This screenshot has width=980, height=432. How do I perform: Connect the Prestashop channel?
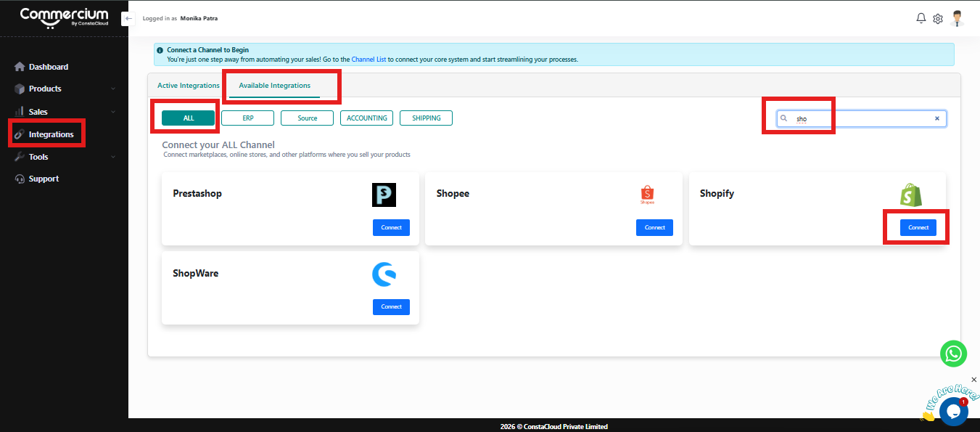coord(392,227)
